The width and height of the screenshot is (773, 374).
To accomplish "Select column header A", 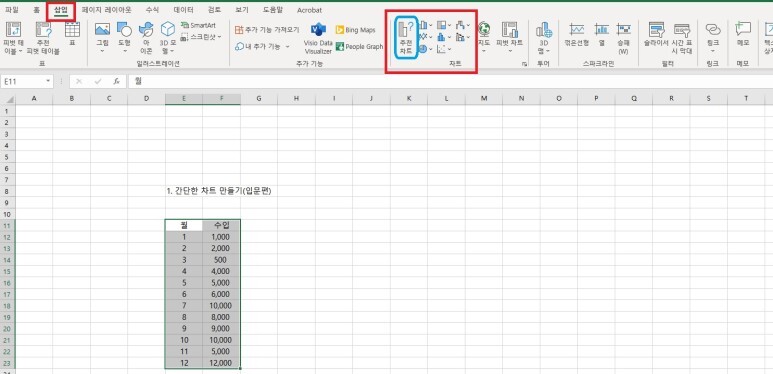I will [x=34, y=99].
